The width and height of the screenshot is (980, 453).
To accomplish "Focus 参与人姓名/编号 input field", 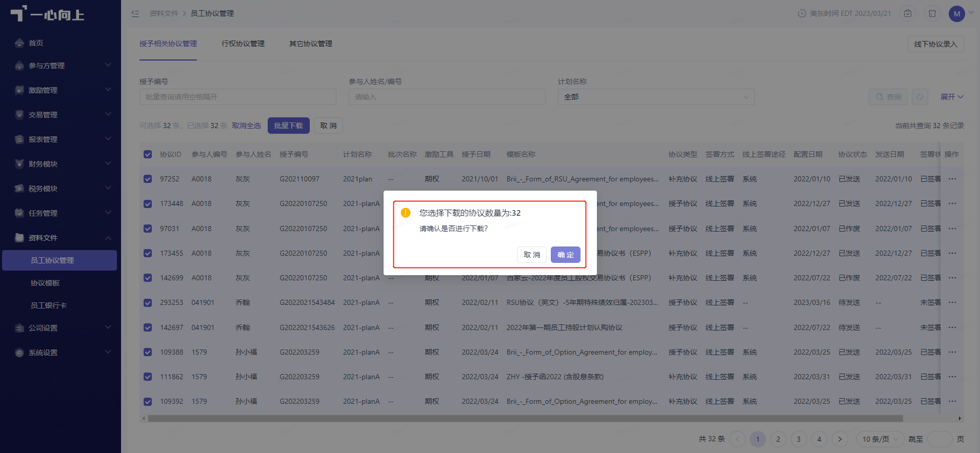I will (447, 97).
